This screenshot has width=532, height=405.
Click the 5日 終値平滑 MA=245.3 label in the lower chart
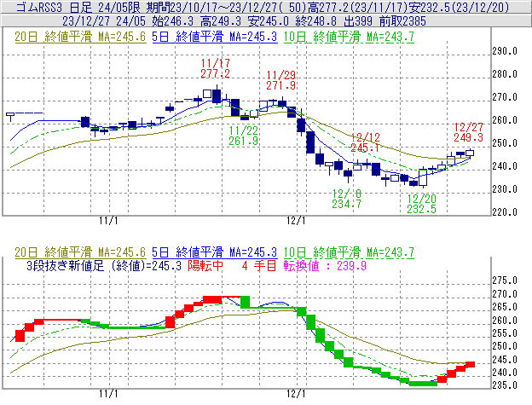(x=215, y=252)
